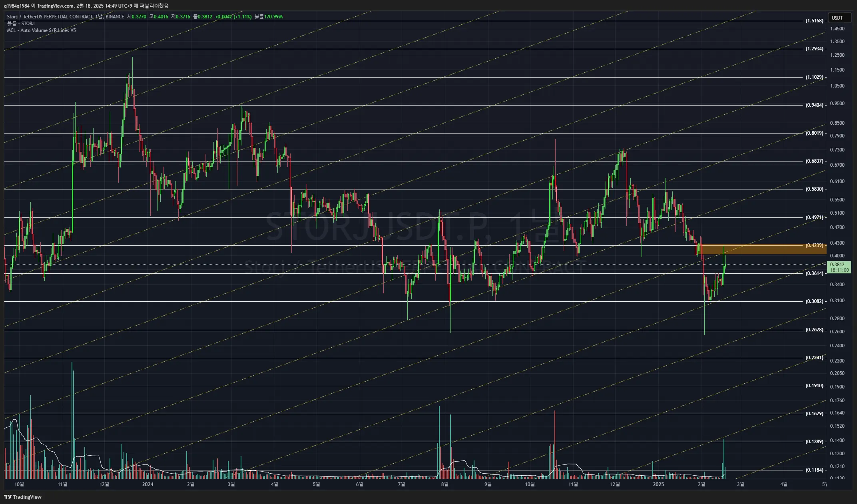Click the 0.1300 tick on the price scale
The height and width of the screenshot is (504, 857).
pyautogui.click(x=837, y=454)
